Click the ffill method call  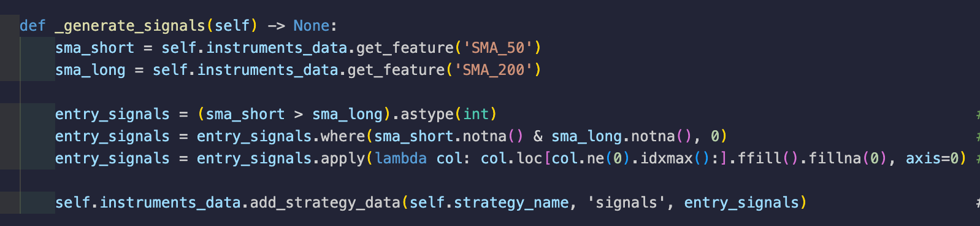pyautogui.click(x=760, y=158)
